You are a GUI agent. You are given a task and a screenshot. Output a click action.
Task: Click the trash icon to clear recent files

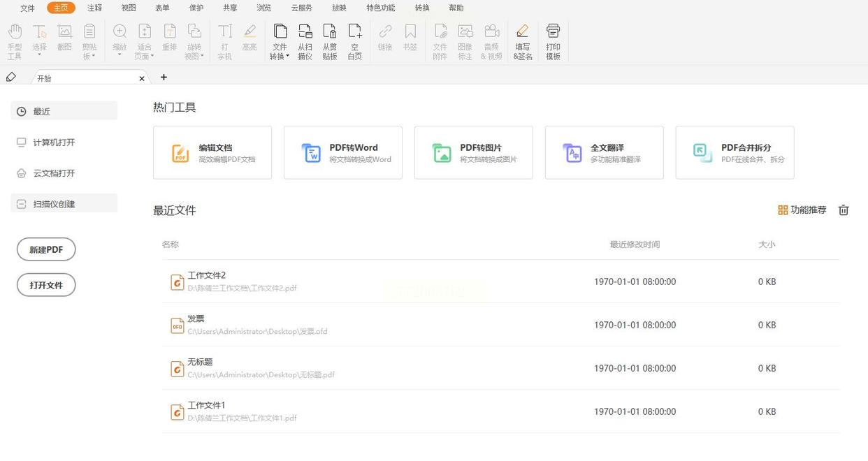tap(844, 210)
